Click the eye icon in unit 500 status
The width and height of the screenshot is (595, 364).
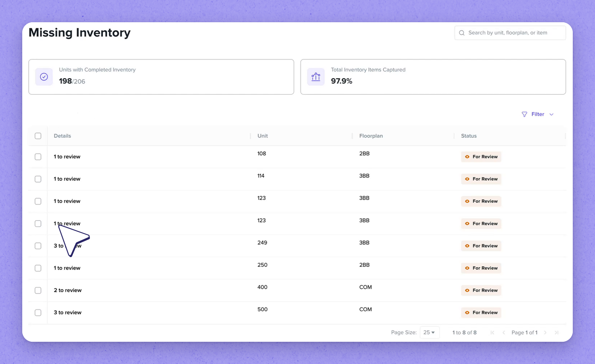pyautogui.click(x=467, y=313)
